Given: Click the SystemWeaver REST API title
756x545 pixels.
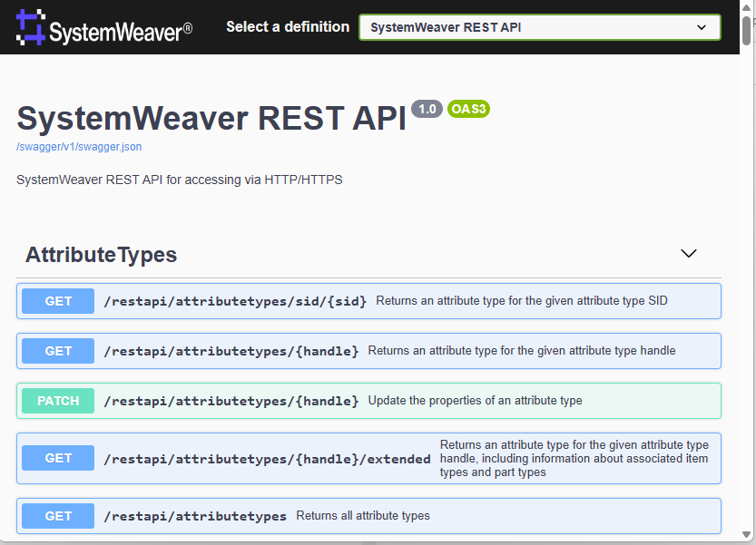Looking at the screenshot, I should 211,118.
